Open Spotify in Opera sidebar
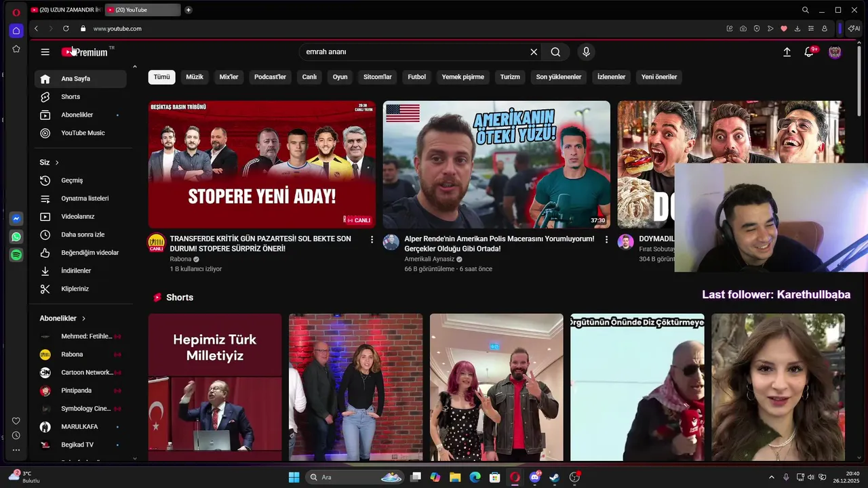 (x=16, y=255)
